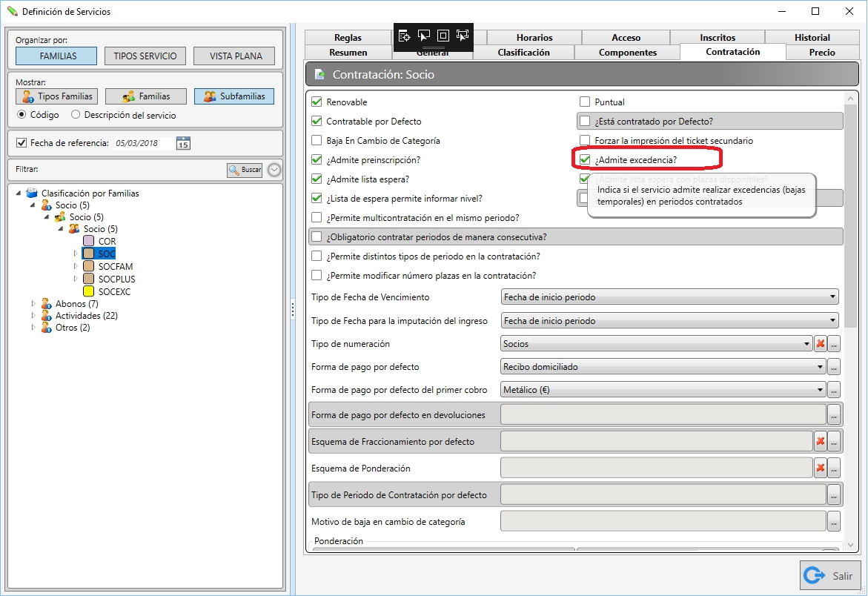This screenshot has width=868, height=596.
Task: Expand the SOCFAM tree node
Action: [x=76, y=266]
